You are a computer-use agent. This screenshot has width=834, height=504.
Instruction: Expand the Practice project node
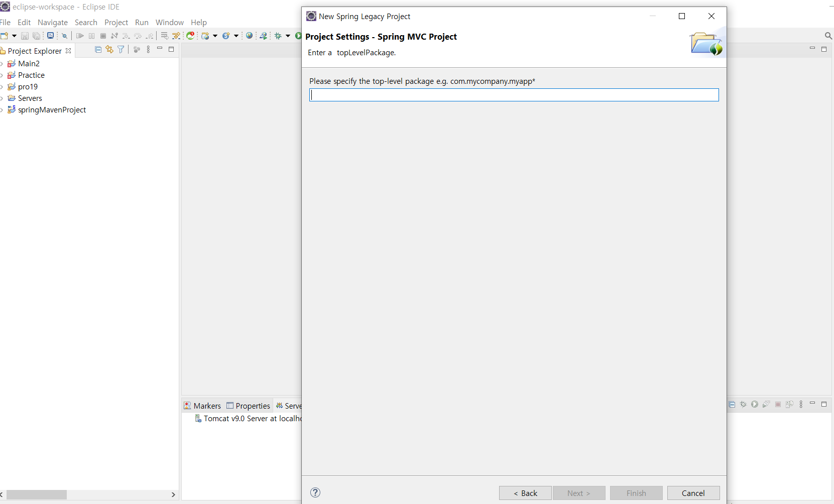(2, 75)
